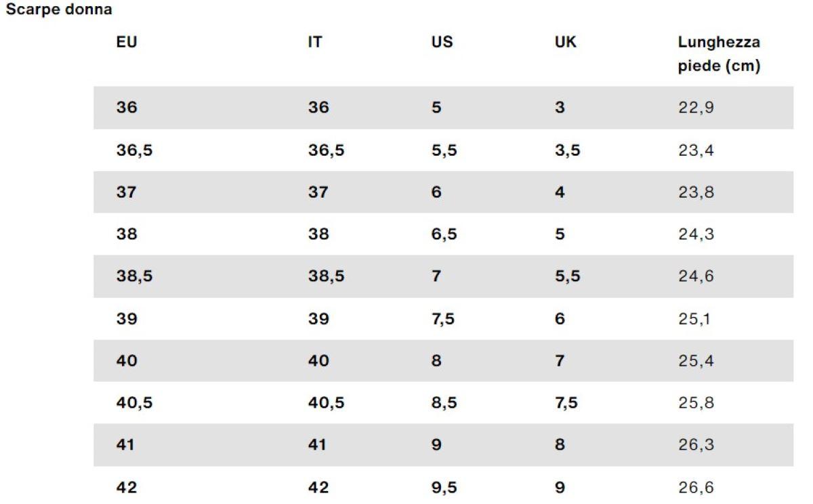The image size is (813, 504).
Task: Click the Scarpe donna heading
Action: (x=58, y=11)
